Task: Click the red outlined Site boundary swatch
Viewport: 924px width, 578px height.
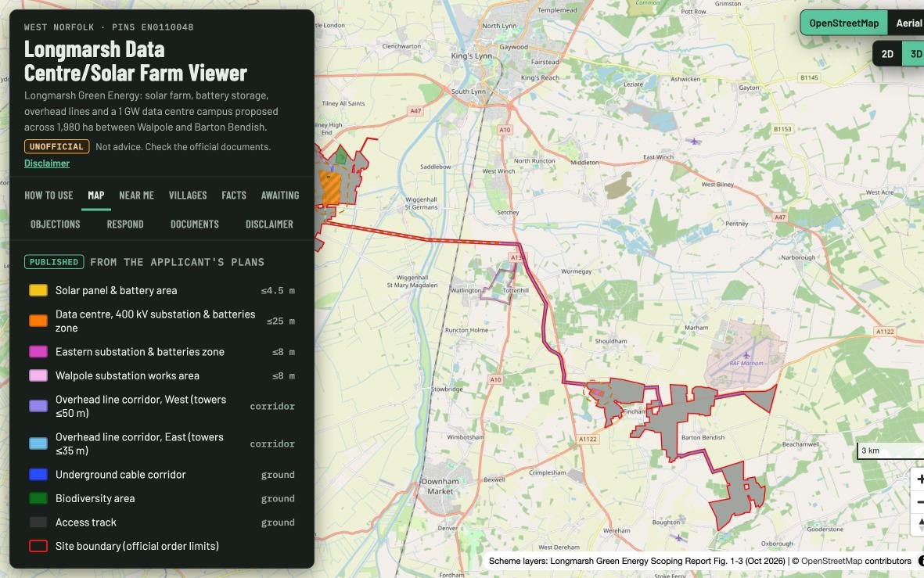Action: [38, 546]
